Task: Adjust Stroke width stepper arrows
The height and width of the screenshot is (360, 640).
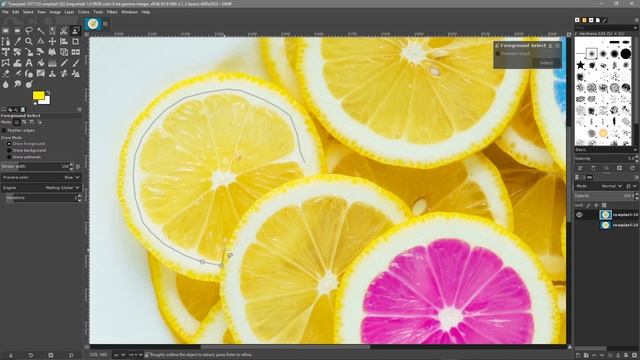Action: (x=71, y=167)
